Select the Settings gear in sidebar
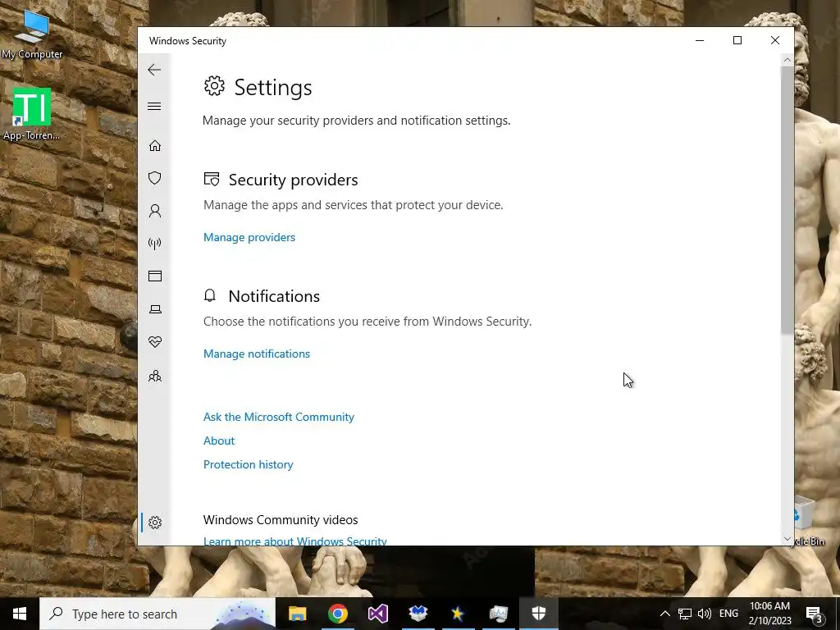This screenshot has width=840, height=630. [x=155, y=523]
